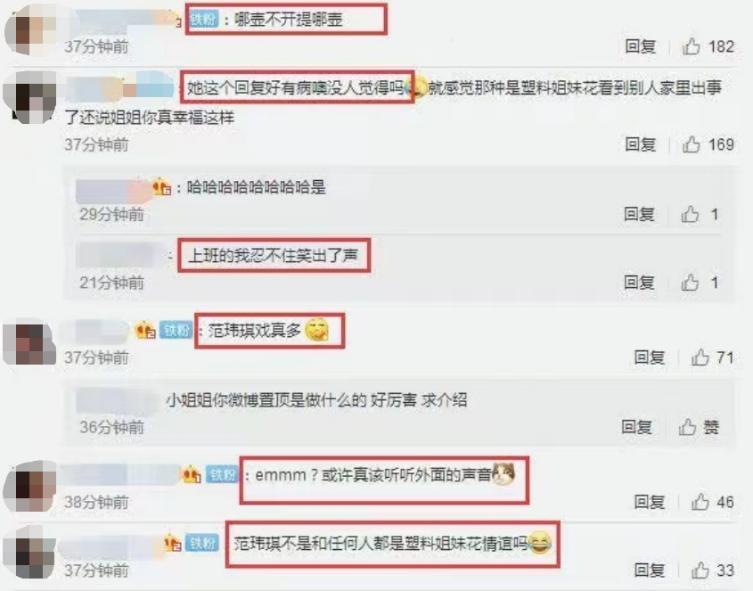The height and width of the screenshot is (591, 753).
Task: Like the 范玮琪戏真多 comment
Action: (700, 357)
